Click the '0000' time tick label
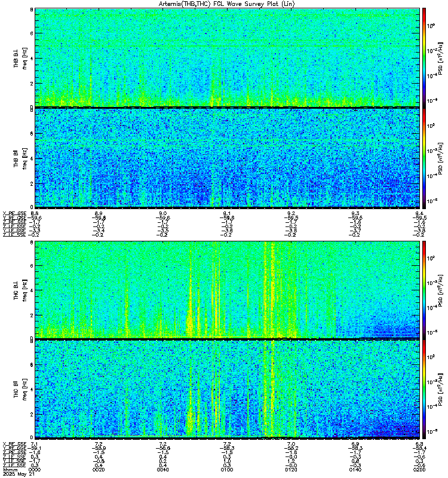Screen dimensions: 448x478 (35, 470)
